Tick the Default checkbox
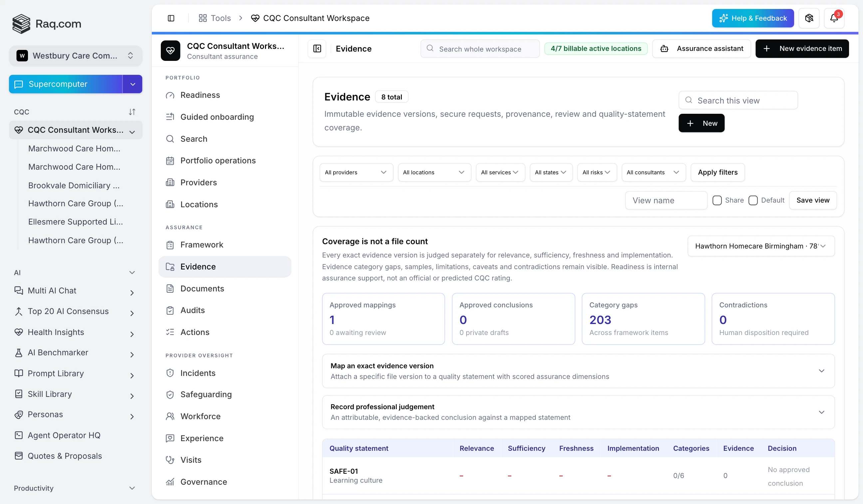The height and width of the screenshot is (504, 863). pyautogui.click(x=753, y=200)
